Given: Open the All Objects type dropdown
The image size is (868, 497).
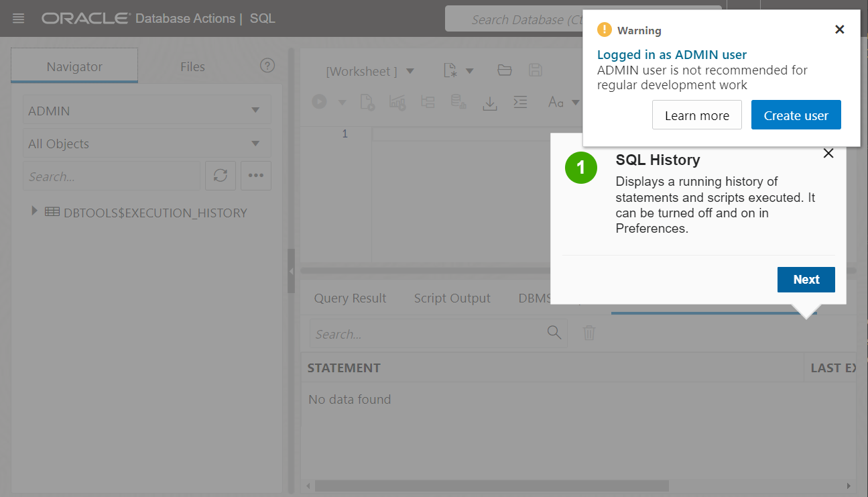Looking at the screenshot, I should point(147,143).
